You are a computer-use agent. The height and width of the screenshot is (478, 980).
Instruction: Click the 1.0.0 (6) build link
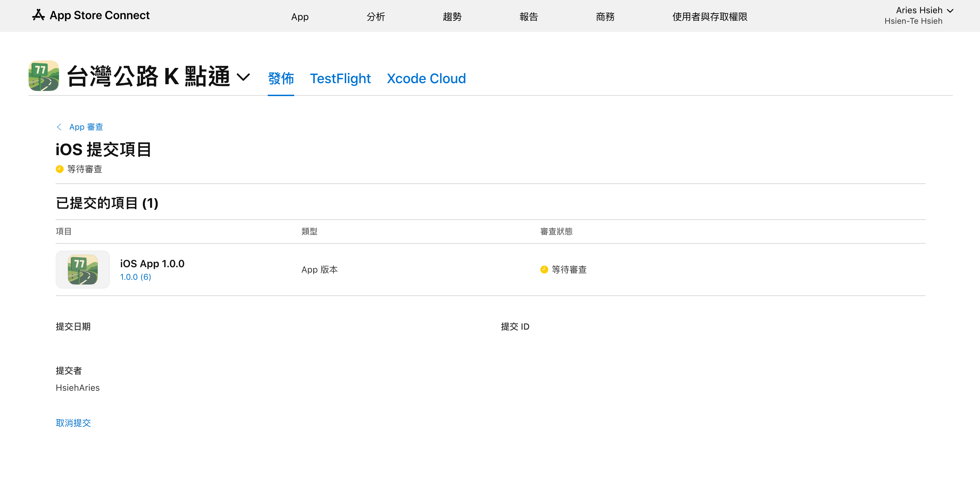click(x=136, y=277)
